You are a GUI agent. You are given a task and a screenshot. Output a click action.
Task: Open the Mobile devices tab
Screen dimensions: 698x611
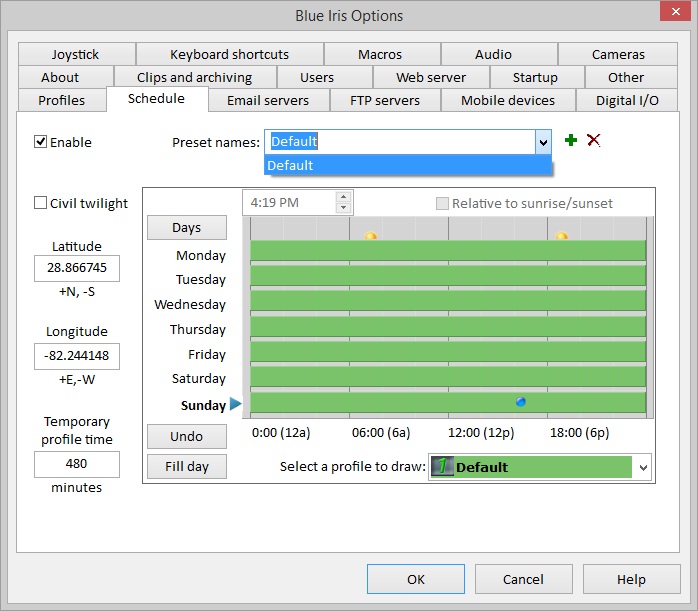pos(508,101)
